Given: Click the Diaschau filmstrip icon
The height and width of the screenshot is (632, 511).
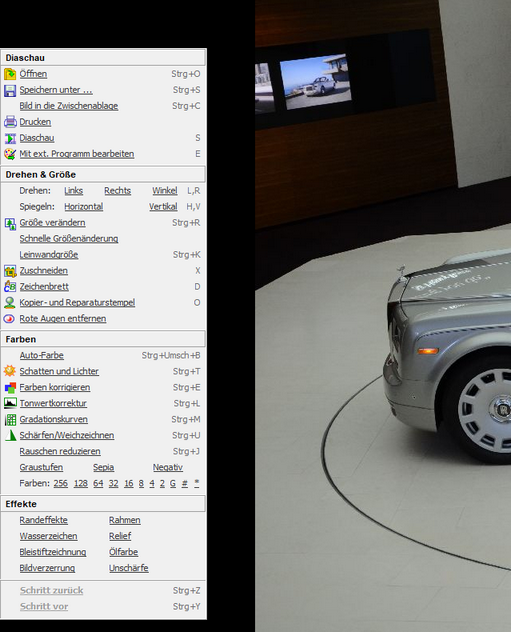Looking at the screenshot, I should pyautogui.click(x=10, y=138).
